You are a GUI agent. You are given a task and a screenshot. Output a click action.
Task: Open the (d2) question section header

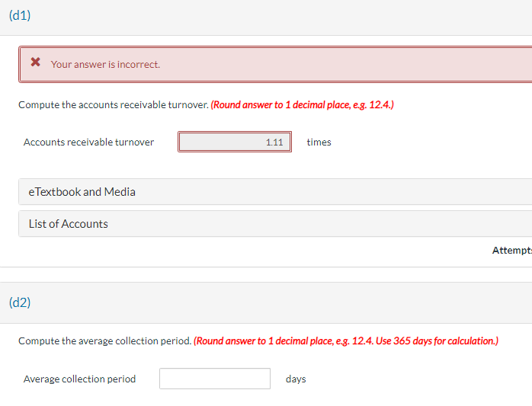point(20,302)
